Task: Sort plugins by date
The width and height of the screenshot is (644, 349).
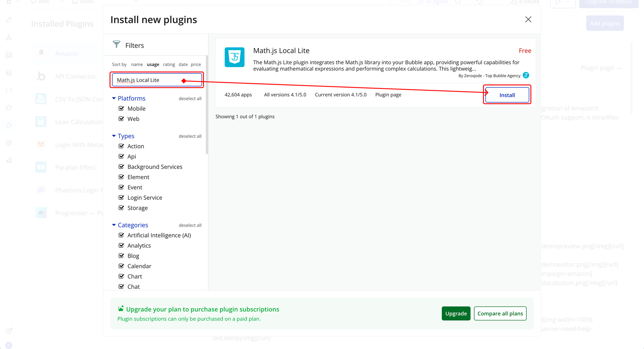Action: 183,64
